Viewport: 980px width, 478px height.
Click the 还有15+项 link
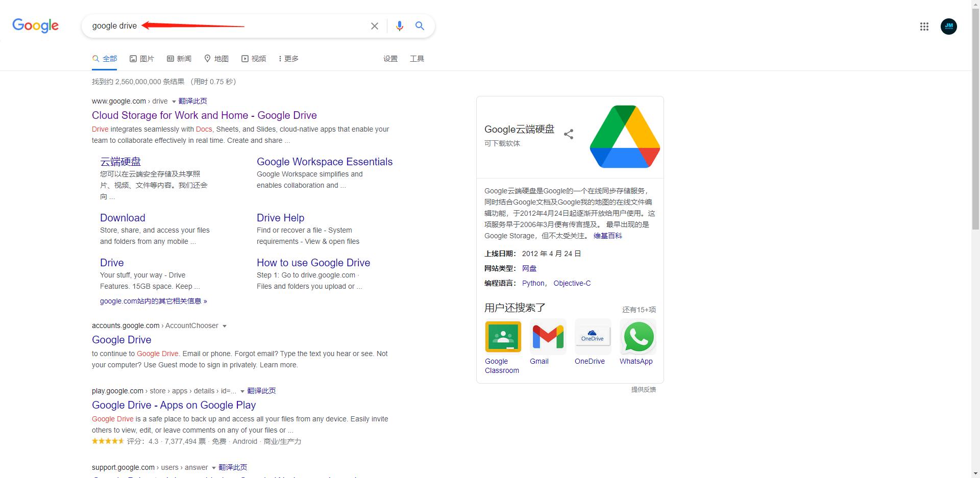pos(639,309)
